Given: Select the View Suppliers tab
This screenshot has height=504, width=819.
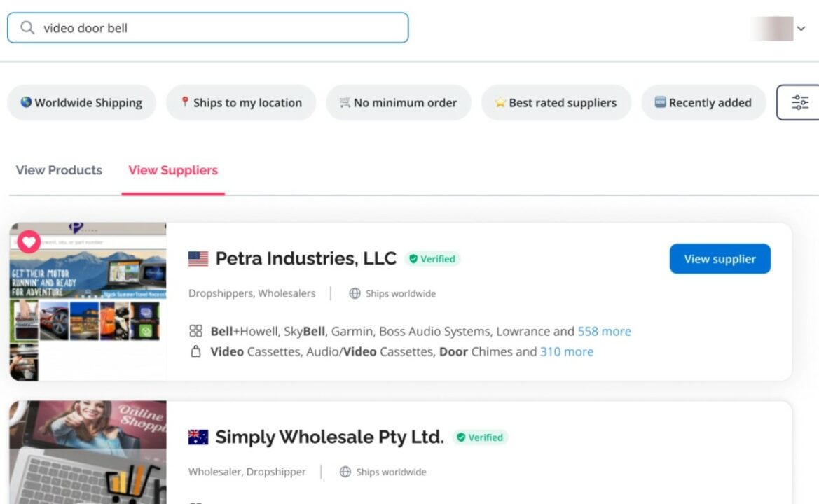Looking at the screenshot, I should pyautogui.click(x=173, y=170).
